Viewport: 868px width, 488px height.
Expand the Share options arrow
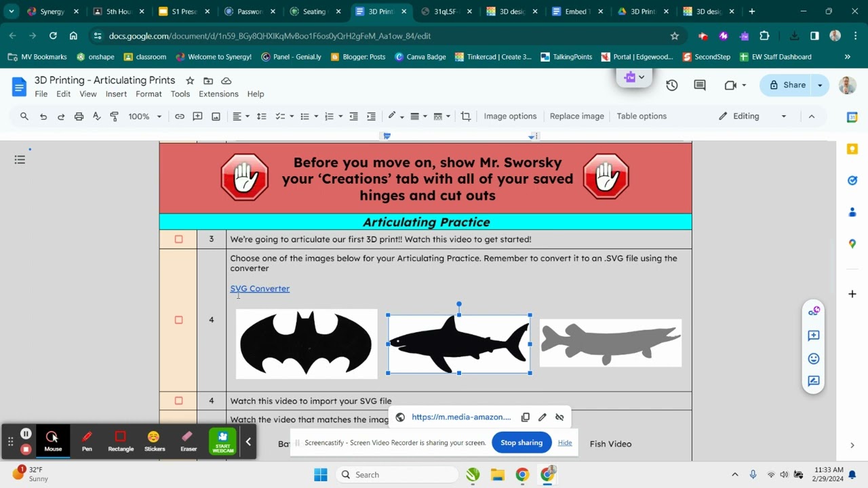pyautogui.click(x=820, y=85)
